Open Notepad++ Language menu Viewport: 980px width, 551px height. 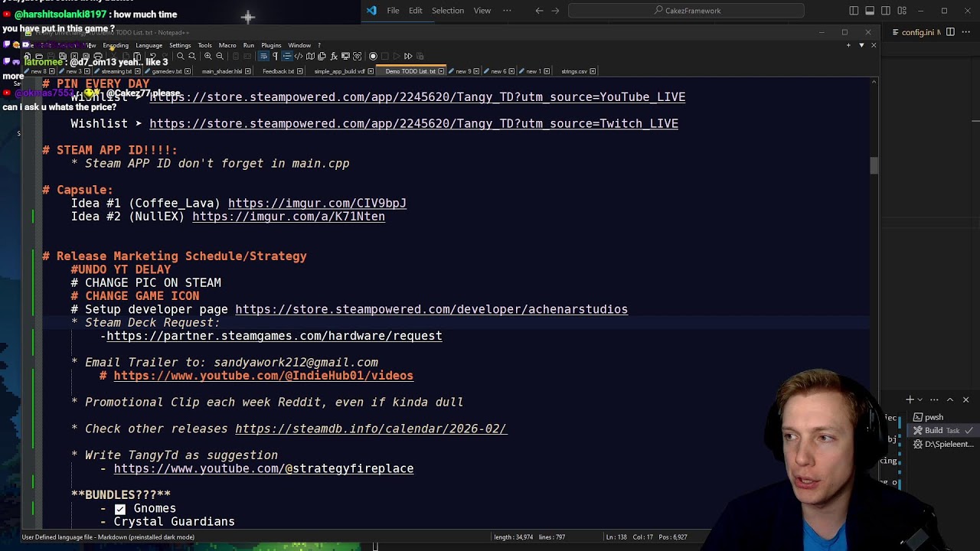149,45
